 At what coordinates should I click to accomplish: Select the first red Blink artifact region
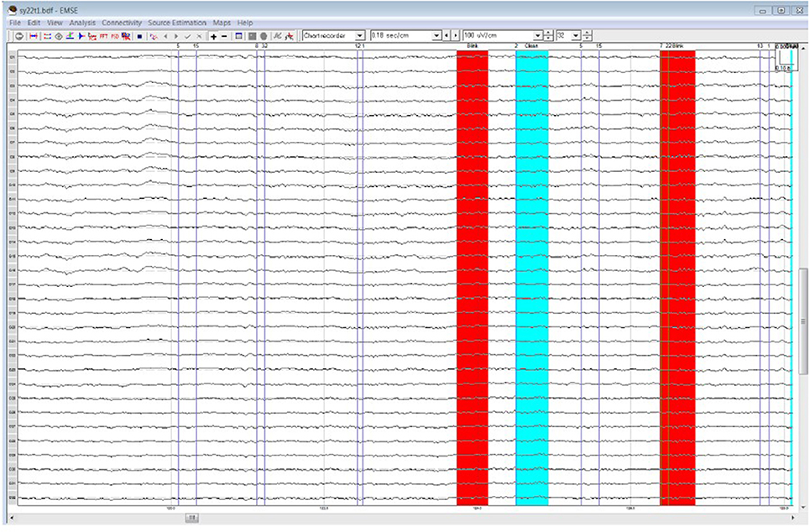(x=472, y=278)
